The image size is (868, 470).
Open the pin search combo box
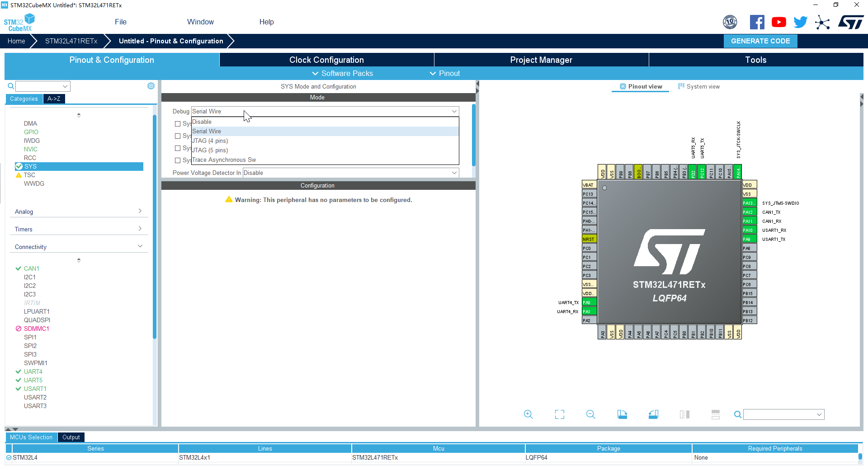click(x=784, y=414)
